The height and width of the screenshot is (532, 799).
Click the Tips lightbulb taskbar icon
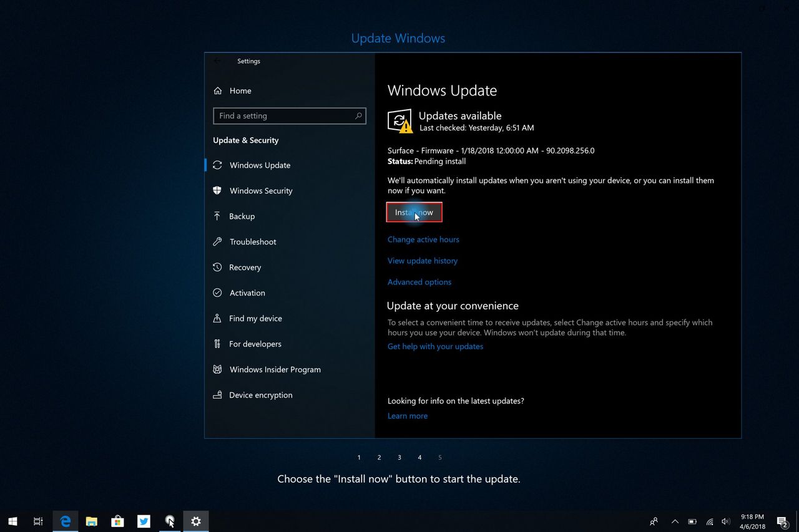click(170, 521)
